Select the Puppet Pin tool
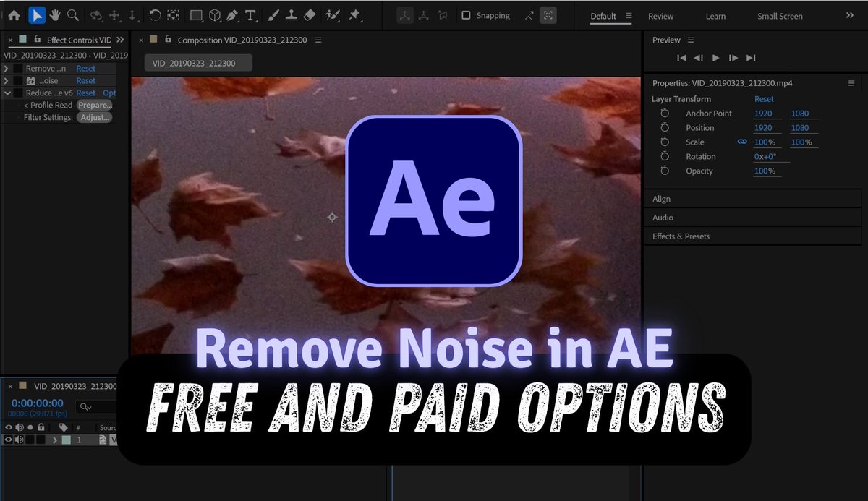The image size is (868, 501). [354, 14]
